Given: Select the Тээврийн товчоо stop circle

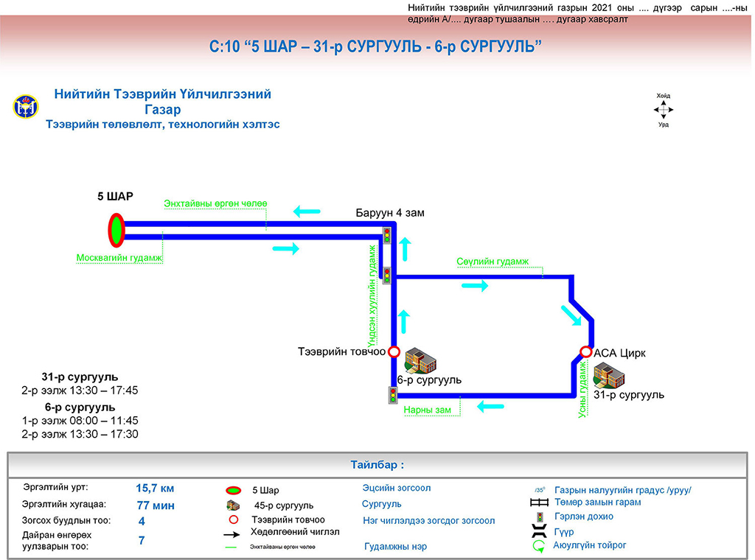Looking at the screenshot, I should click(x=394, y=352).
